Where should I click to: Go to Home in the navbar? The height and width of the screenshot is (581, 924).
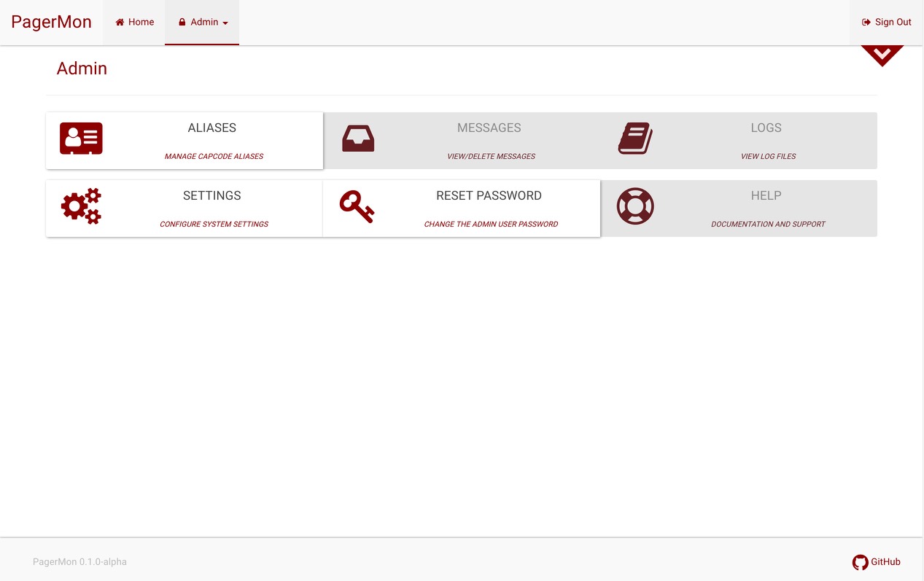[134, 23]
